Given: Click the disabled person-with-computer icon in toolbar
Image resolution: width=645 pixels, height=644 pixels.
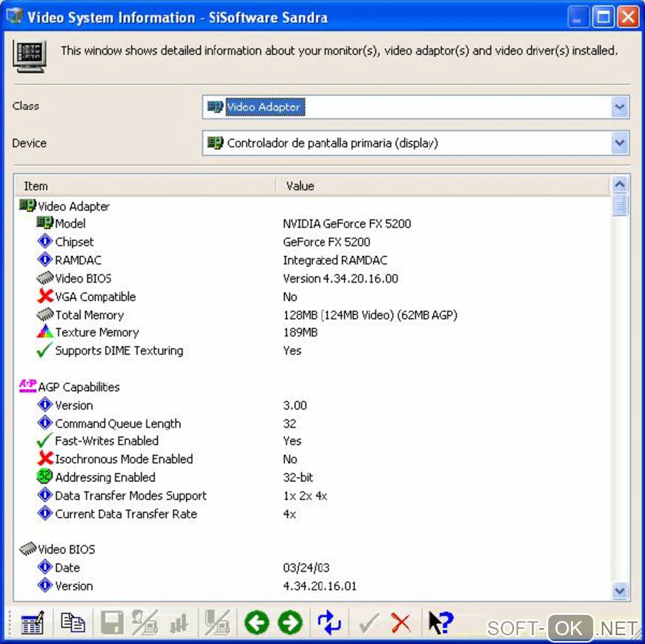Looking at the screenshot, I should tap(145, 622).
